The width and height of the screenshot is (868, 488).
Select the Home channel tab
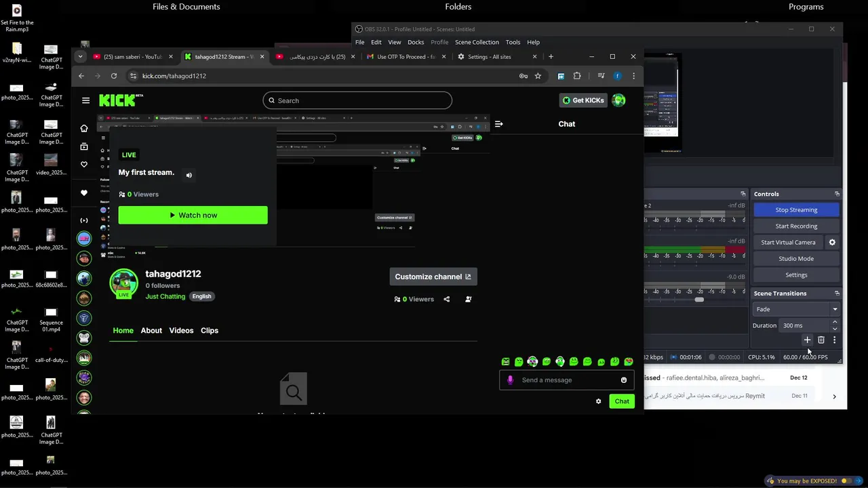click(123, 331)
